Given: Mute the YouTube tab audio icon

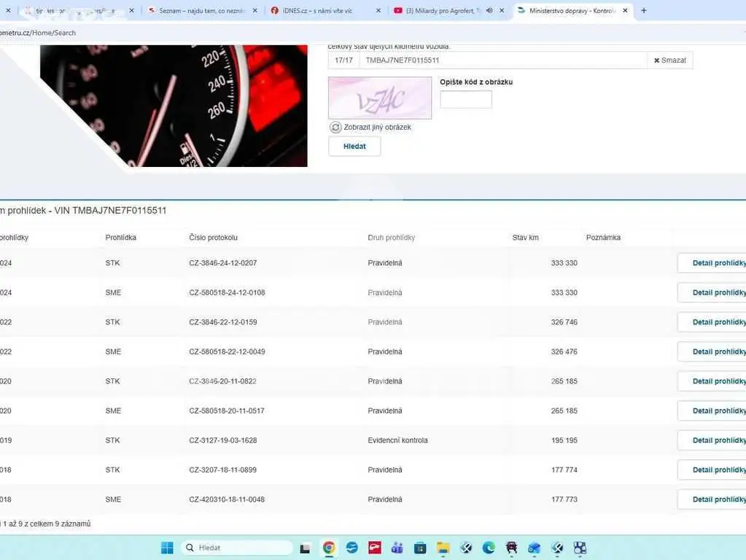Looking at the screenshot, I should [x=489, y=10].
